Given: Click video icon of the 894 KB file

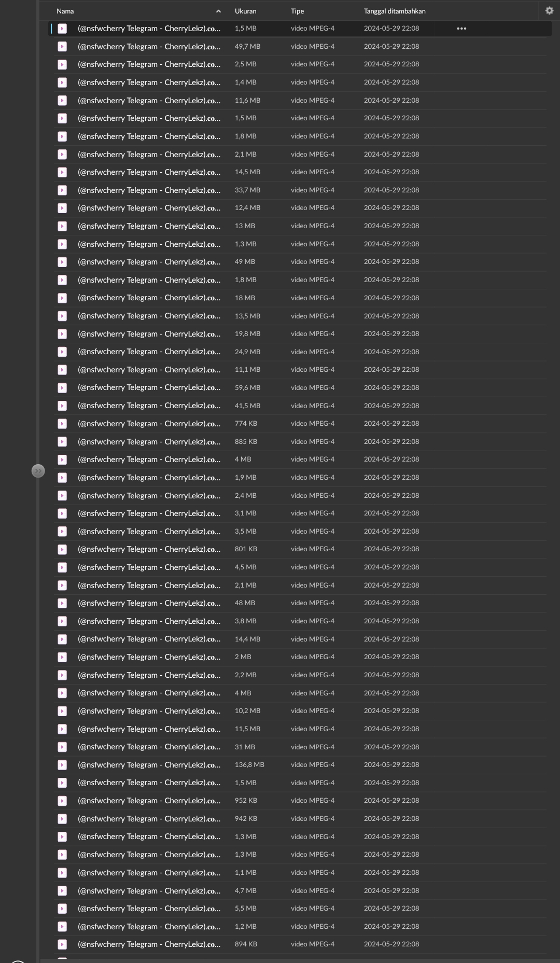Looking at the screenshot, I should coord(62,944).
